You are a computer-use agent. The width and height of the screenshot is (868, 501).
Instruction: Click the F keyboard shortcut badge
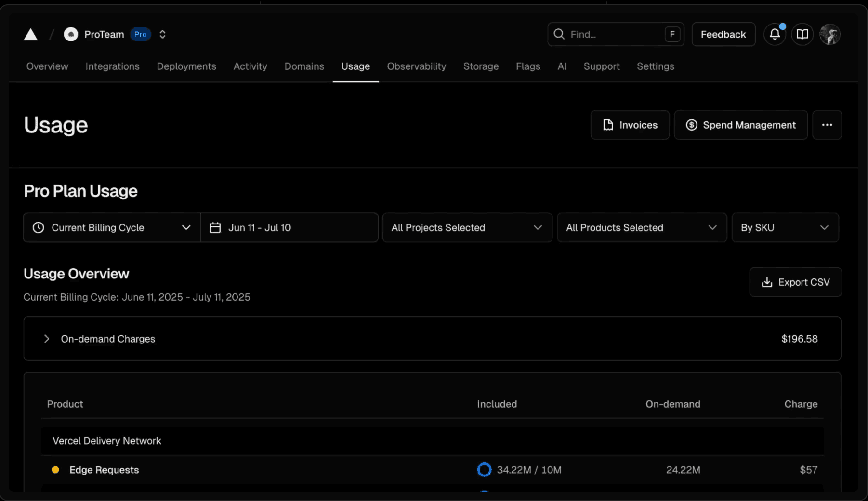click(x=672, y=34)
